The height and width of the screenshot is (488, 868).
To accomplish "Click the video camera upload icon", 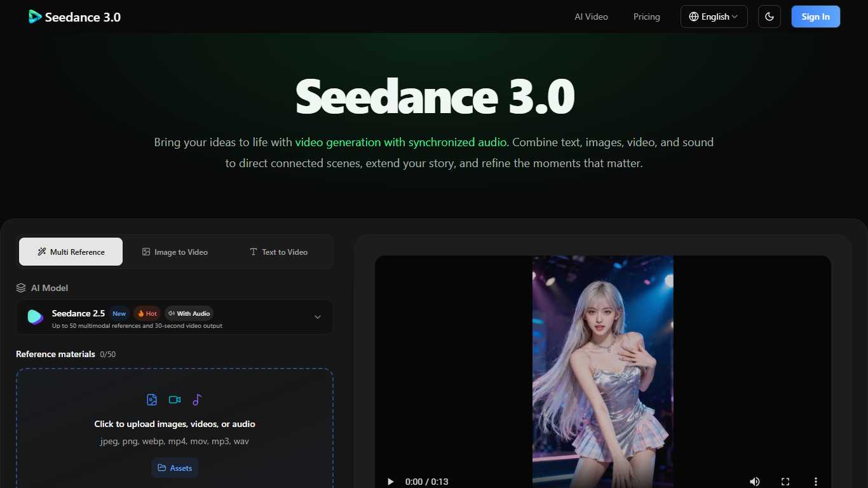I will coord(175,400).
